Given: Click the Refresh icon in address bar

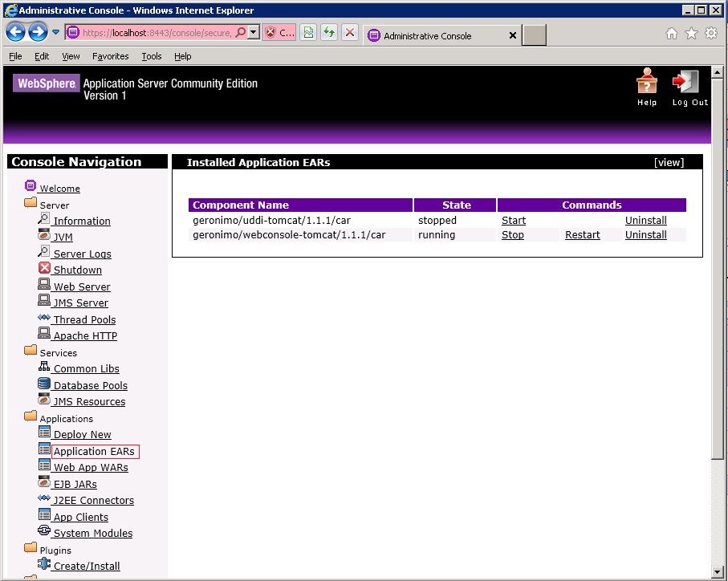Looking at the screenshot, I should (329, 32).
